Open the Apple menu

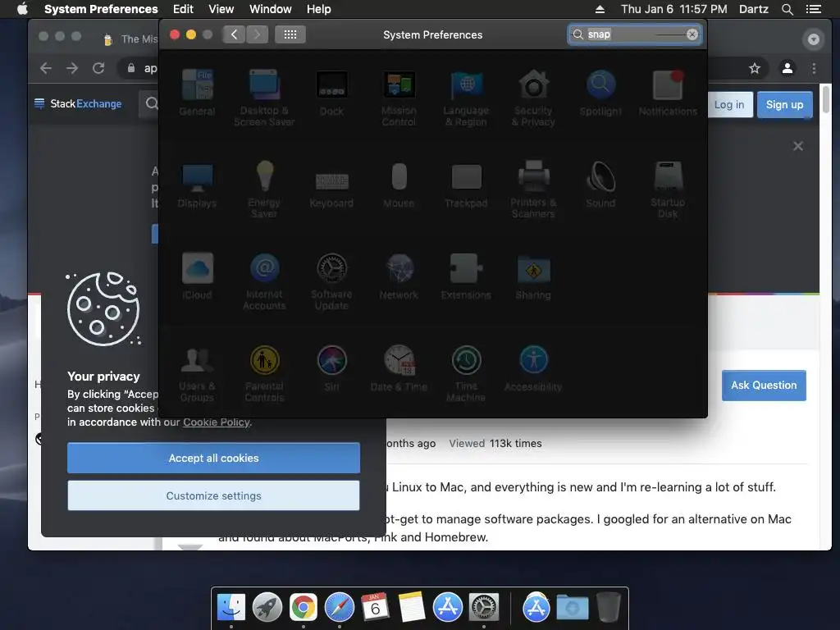coord(22,9)
